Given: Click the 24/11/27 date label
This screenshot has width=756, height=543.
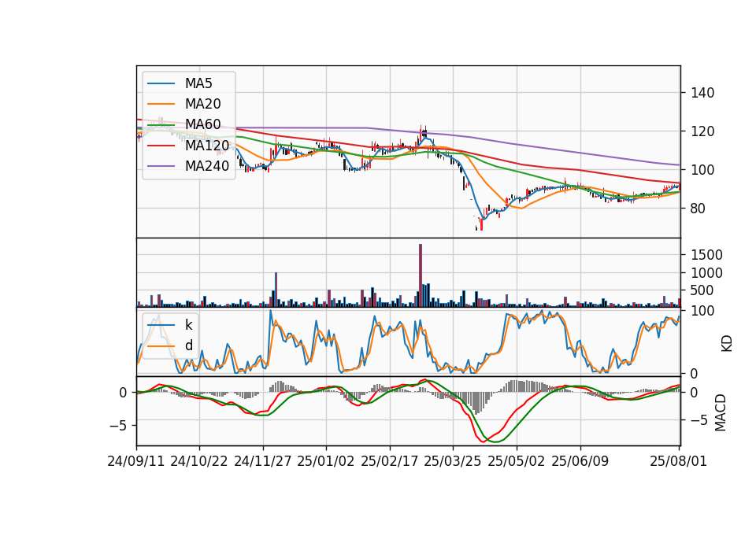Looking at the screenshot, I should tap(263, 461).
